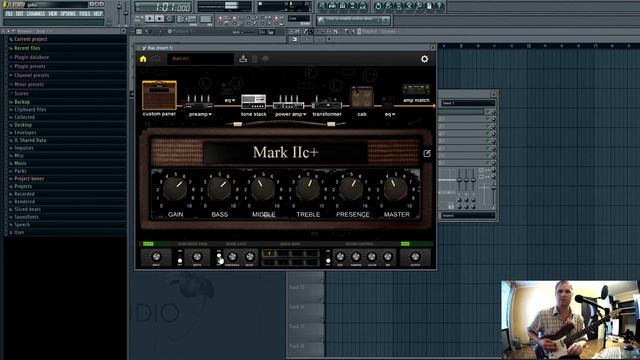This screenshot has width=640, height=360.
Task: Expand the Mixer presets folder
Action: [x=29, y=84]
